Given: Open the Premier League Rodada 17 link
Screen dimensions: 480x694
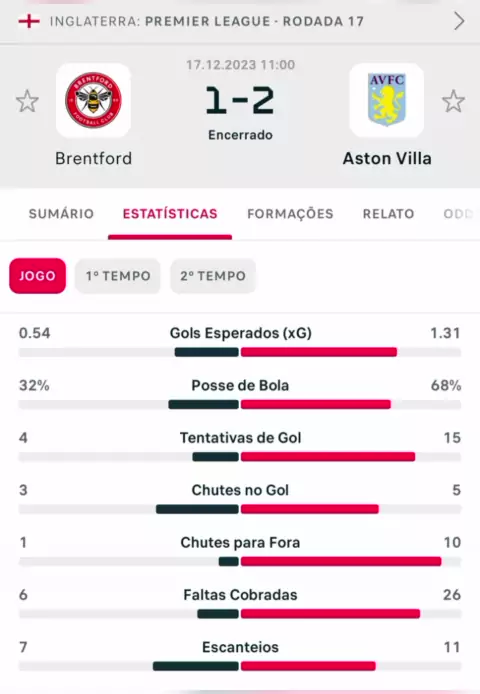Looking at the screenshot, I should [207, 21].
